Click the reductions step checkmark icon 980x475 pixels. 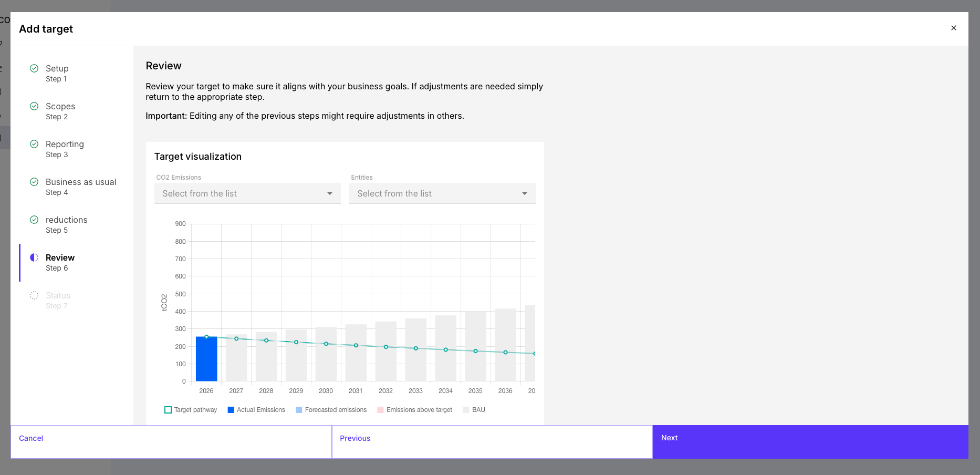[x=34, y=220]
